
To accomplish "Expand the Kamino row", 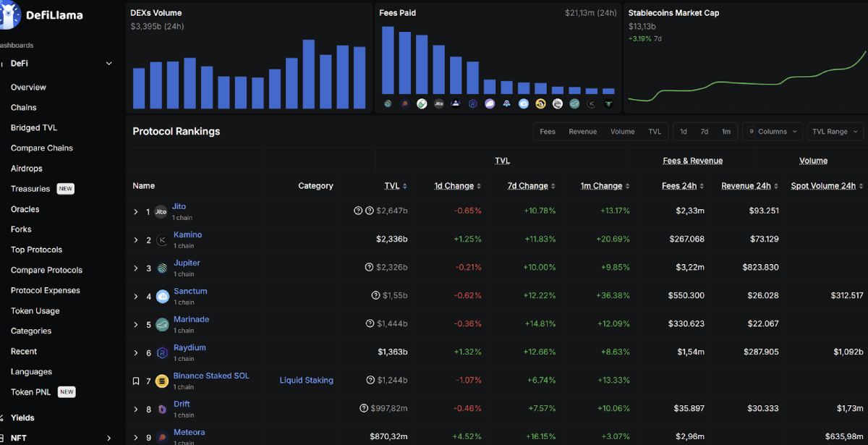I will pyautogui.click(x=135, y=240).
